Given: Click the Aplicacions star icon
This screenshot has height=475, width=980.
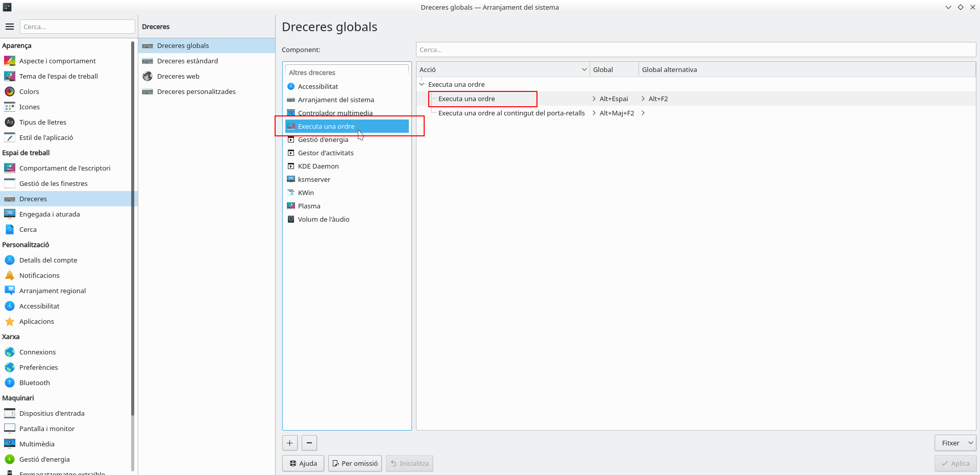Looking at the screenshot, I should pyautogui.click(x=10, y=321).
